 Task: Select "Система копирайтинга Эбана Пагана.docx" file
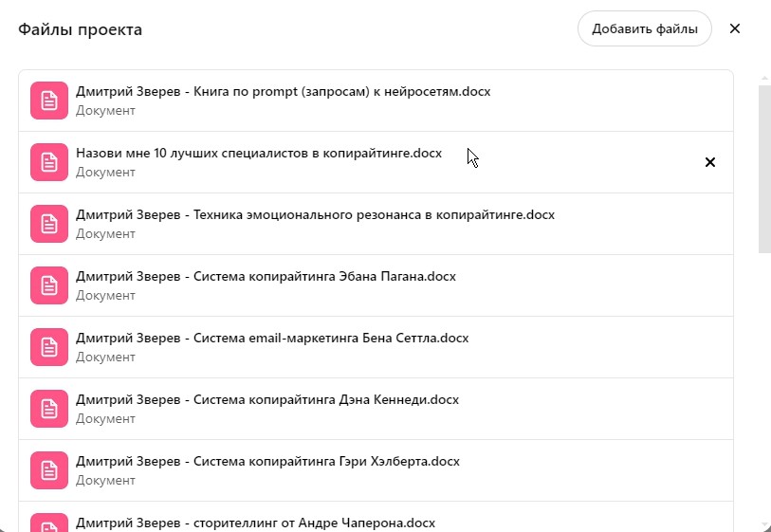pos(266,277)
